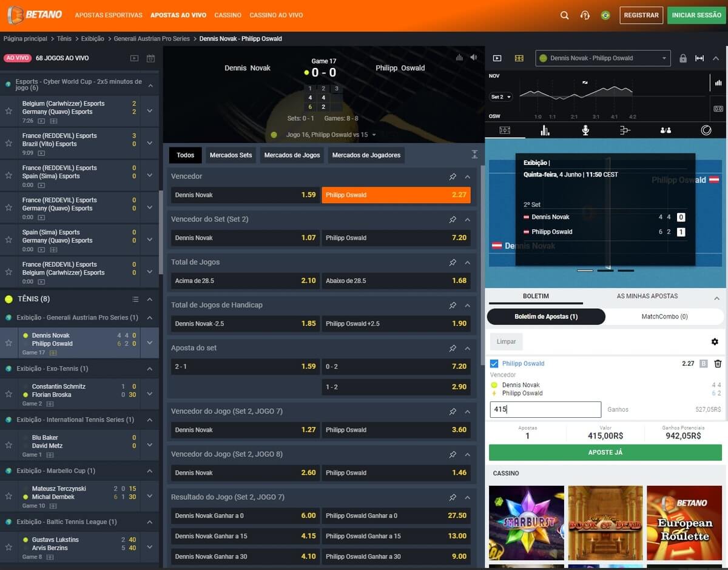Select the circular ball icon in the tracker tabs
The image size is (728, 570).
(706, 130)
